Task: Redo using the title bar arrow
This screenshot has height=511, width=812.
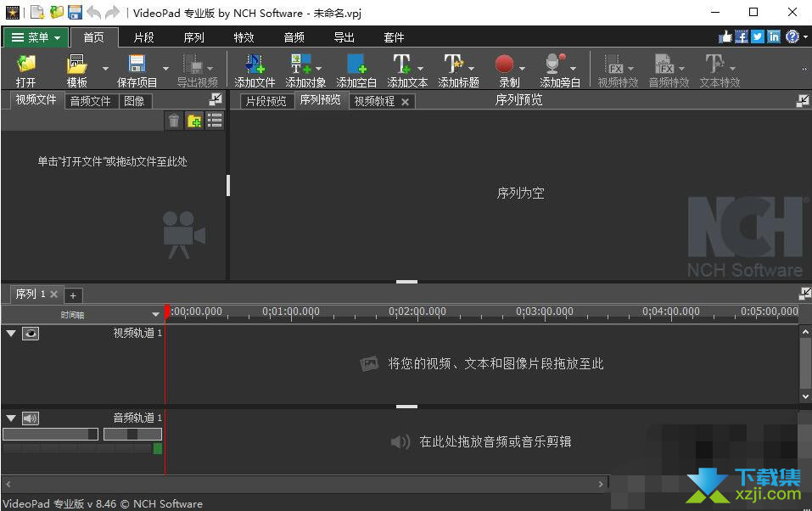Action: tap(112, 12)
